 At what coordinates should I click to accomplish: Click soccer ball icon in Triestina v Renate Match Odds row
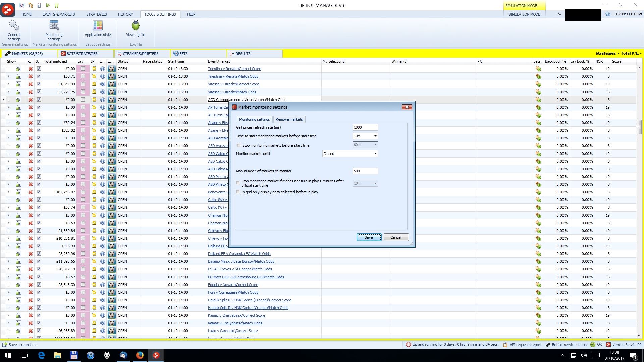(112, 76)
